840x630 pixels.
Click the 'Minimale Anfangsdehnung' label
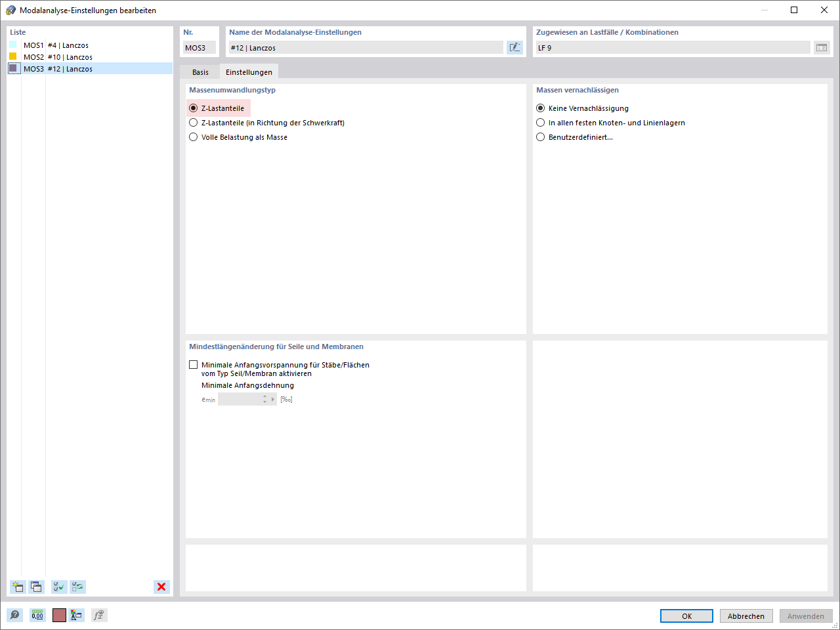(247, 385)
